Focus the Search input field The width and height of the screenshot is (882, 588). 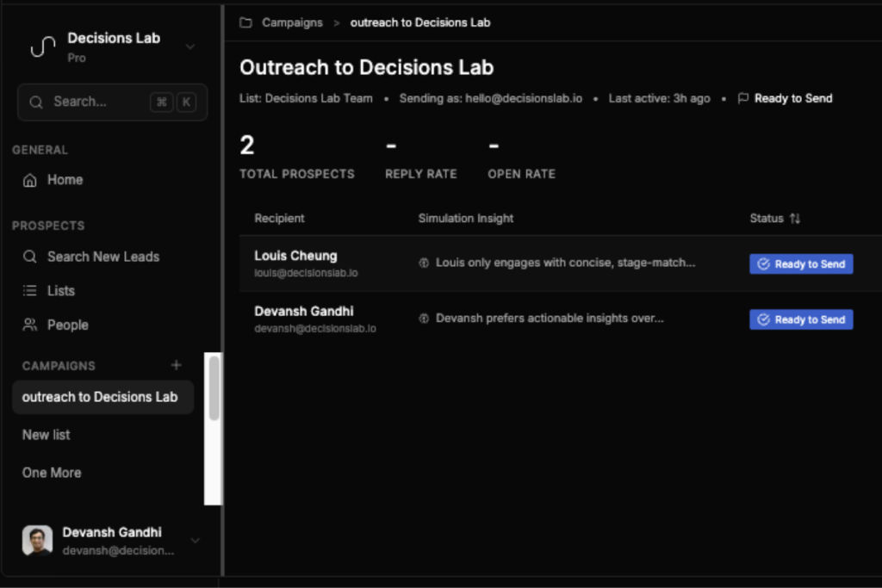coord(113,102)
